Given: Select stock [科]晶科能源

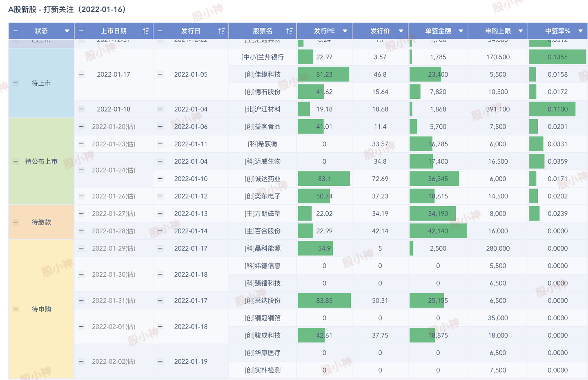Looking at the screenshot, I should (x=263, y=248).
